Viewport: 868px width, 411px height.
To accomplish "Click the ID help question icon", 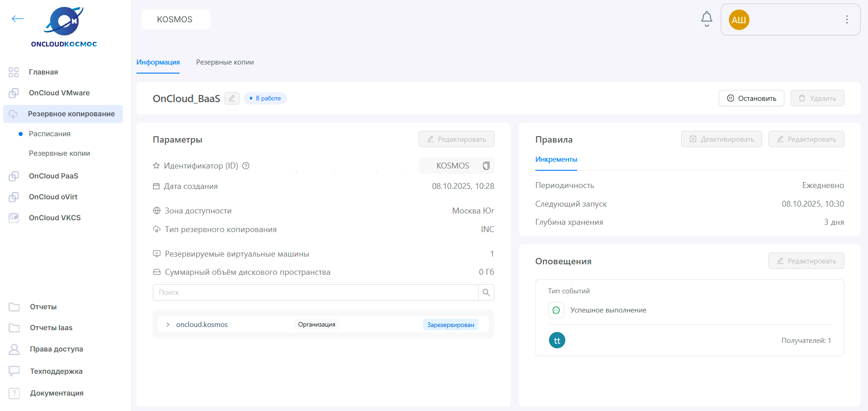I will click(246, 166).
